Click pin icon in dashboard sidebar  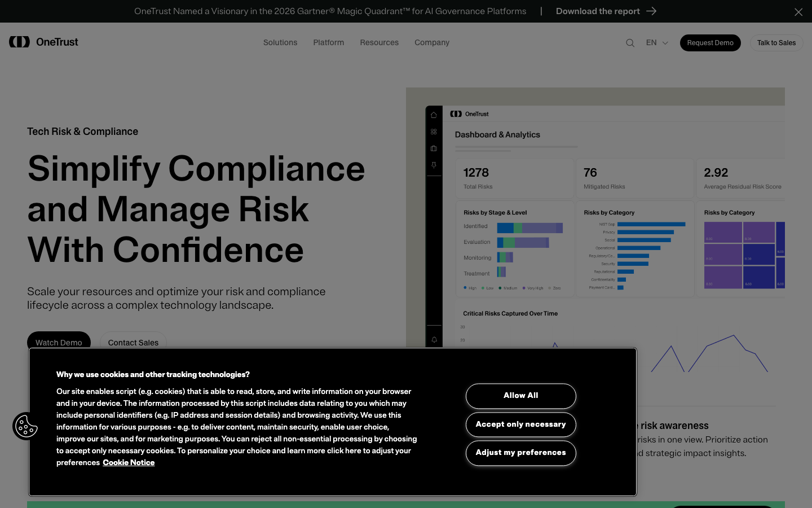tap(434, 165)
